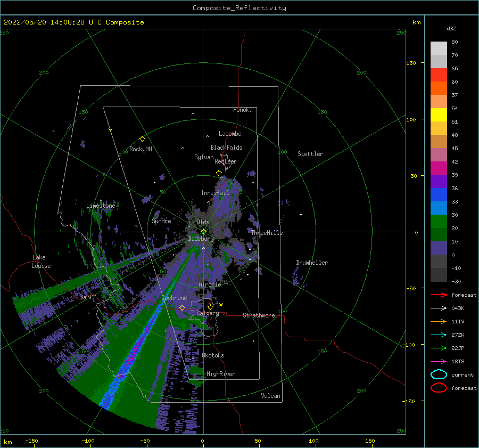
Task: Click the Okotoks city label
Action: click(213, 355)
